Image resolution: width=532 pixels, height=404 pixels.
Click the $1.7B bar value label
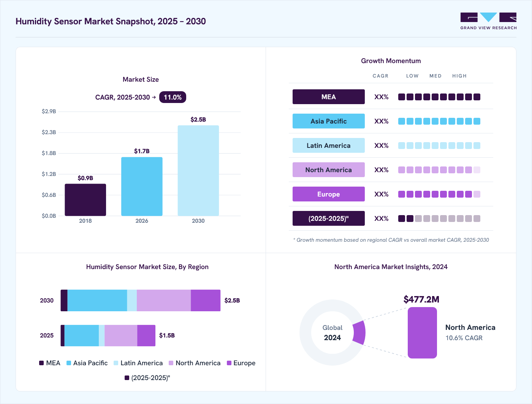[x=142, y=151]
